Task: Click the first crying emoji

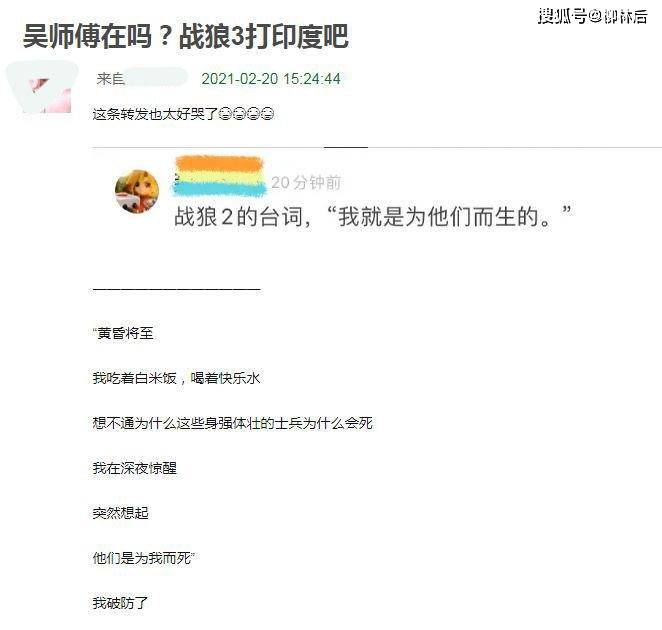Action: point(226,114)
